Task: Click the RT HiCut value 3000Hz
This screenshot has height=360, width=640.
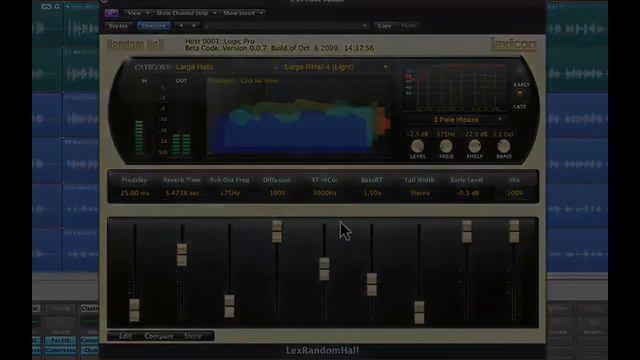Action: click(324, 193)
